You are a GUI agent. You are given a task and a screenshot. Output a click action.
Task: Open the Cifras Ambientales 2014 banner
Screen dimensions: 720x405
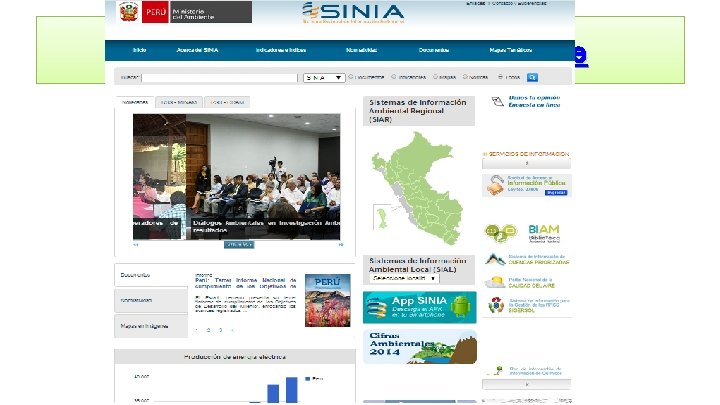click(x=419, y=347)
